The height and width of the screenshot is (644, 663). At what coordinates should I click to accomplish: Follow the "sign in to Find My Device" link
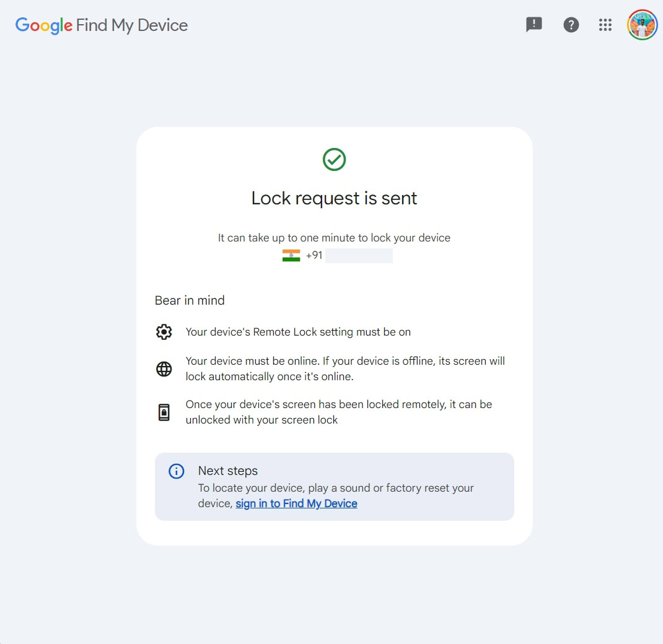[296, 503]
